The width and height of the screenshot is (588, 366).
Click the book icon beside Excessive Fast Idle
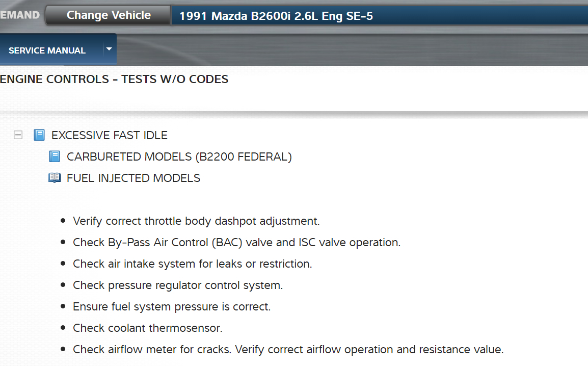click(39, 135)
